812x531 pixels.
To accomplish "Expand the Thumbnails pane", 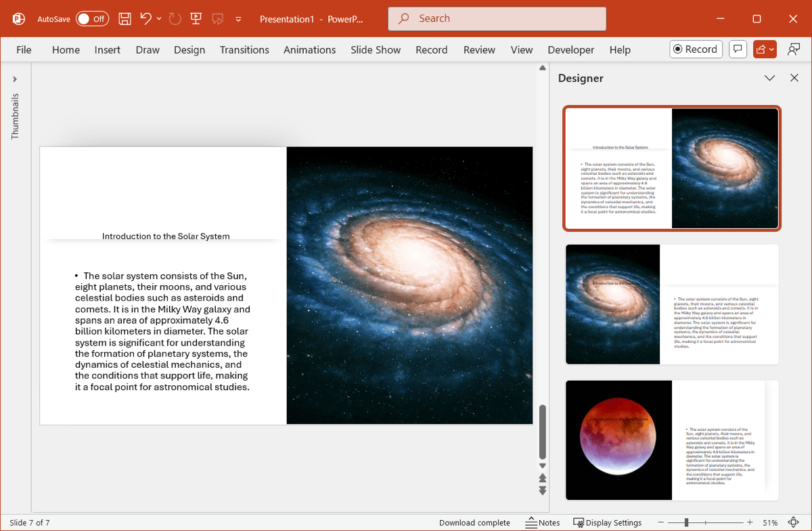I will pyautogui.click(x=15, y=79).
